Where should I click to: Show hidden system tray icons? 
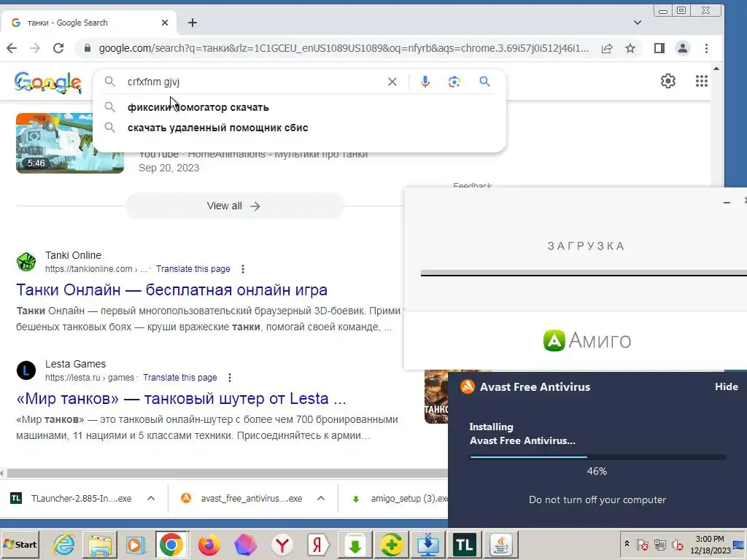coord(627,544)
